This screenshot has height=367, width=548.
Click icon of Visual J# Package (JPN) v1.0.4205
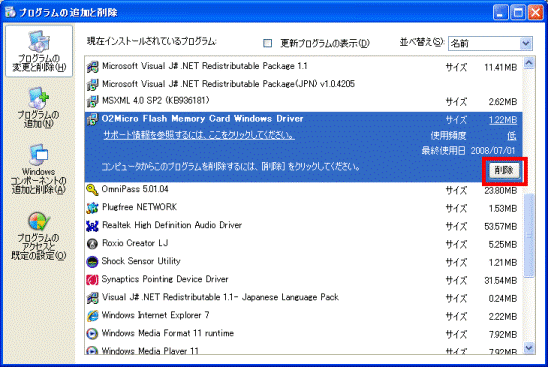click(x=93, y=84)
